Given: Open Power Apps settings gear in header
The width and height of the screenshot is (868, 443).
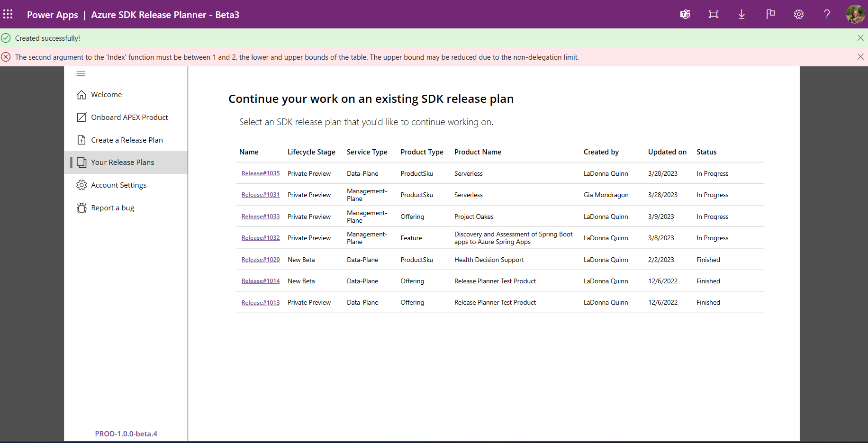Looking at the screenshot, I should pos(798,14).
